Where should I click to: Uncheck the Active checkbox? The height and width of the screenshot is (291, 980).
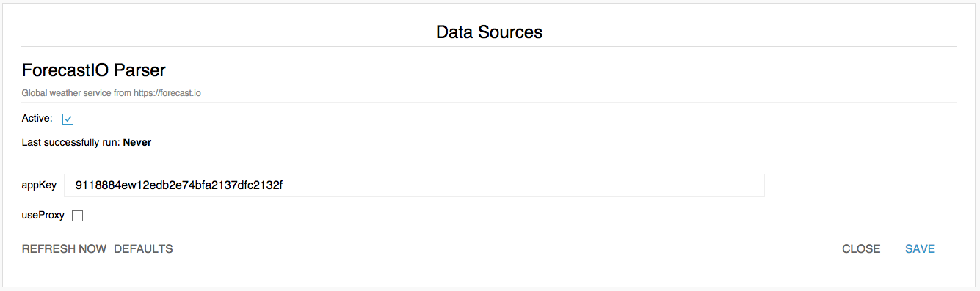pyautogui.click(x=68, y=119)
